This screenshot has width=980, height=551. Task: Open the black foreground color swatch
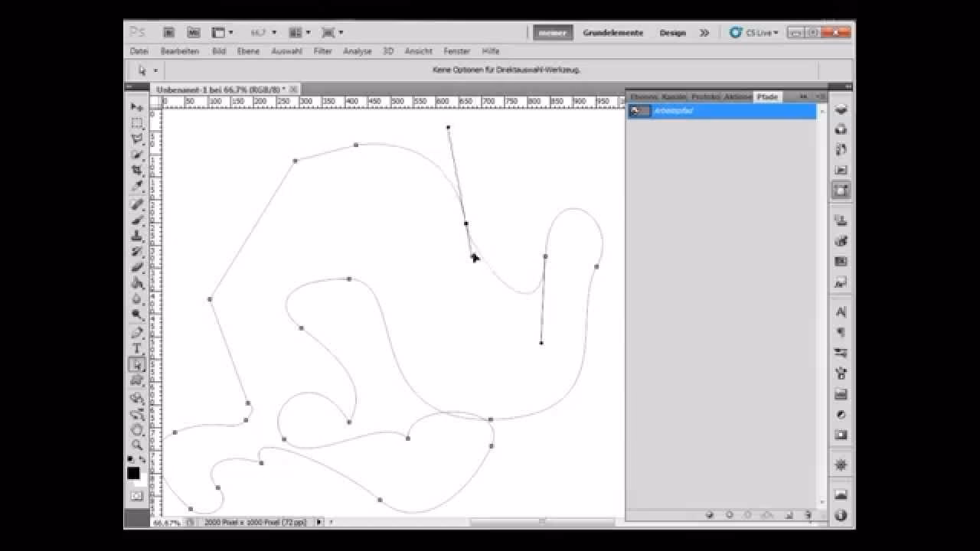(x=133, y=473)
